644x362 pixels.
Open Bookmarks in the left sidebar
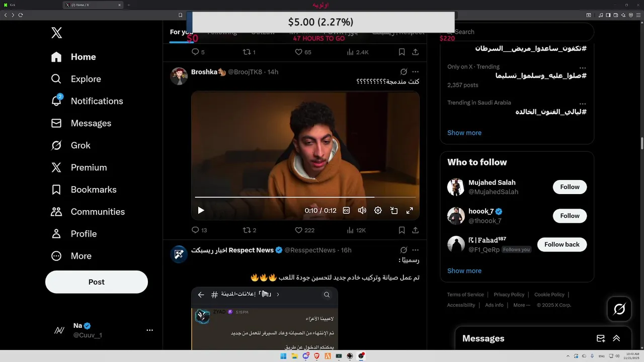pos(84,190)
